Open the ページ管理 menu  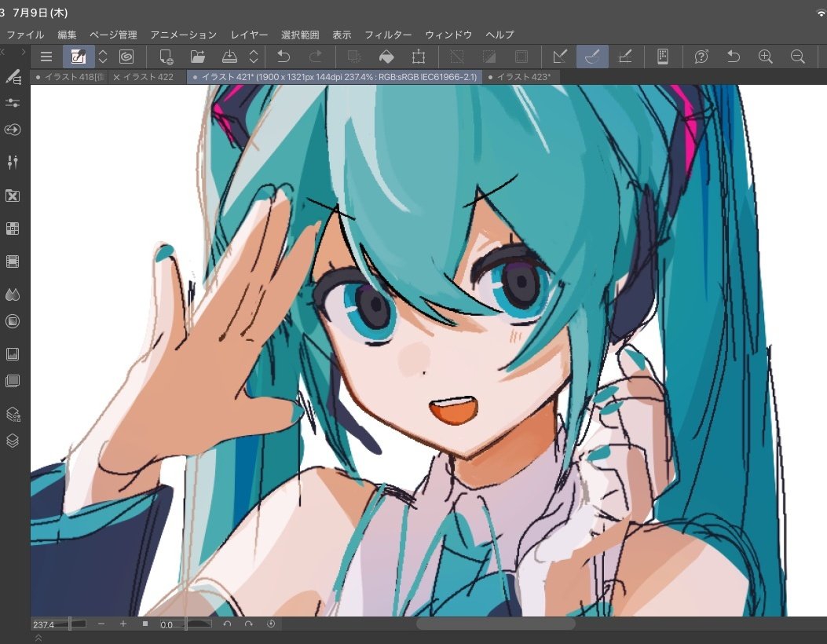point(113,35)
